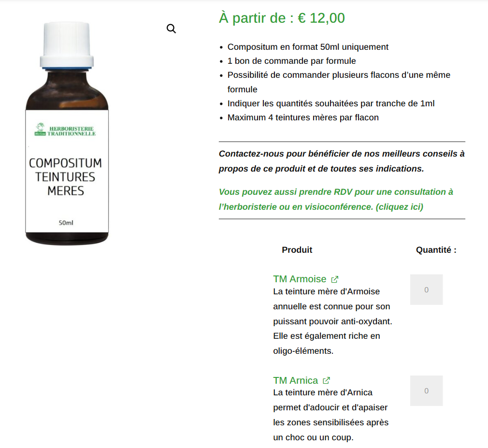Click the '50ml' label on the bottle
Image resolution: width=488 pixels, height=448 pixels.
[x=66, y=223]
